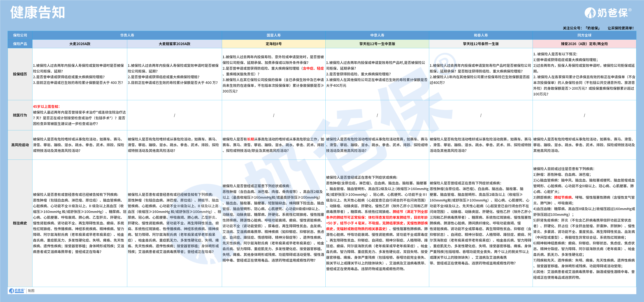Click red 肺结节 condition text in 中意 column
Screen dimensions: 644x302
point(377,220)
